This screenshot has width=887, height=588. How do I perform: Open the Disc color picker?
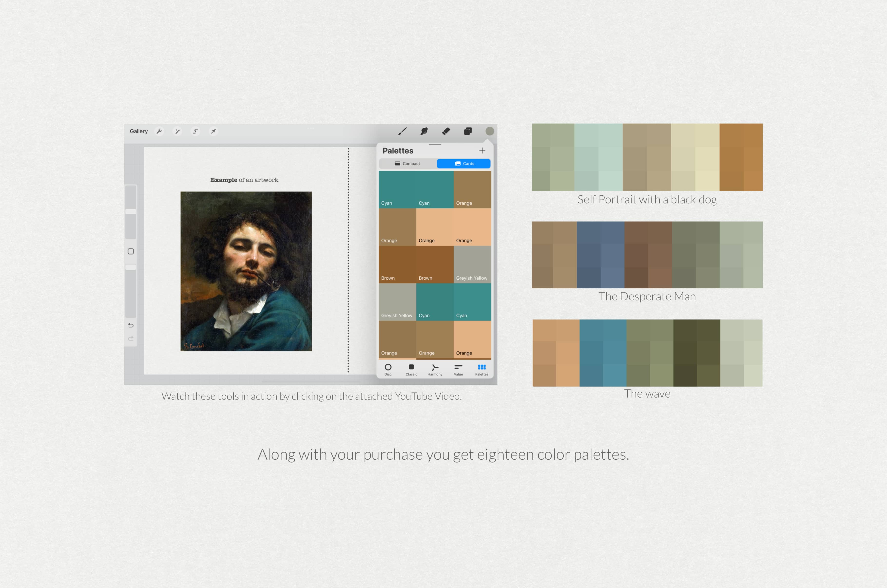click(388, 369)
